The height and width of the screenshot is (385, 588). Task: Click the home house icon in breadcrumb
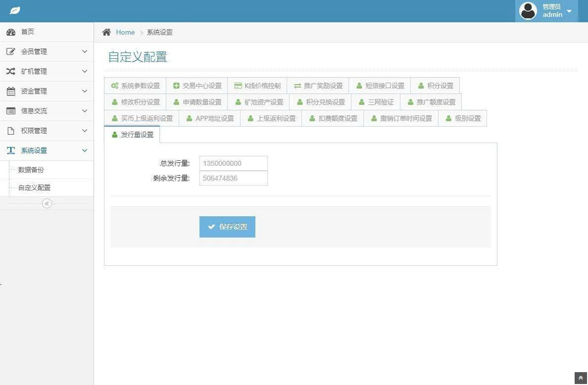tap(106, 32)
